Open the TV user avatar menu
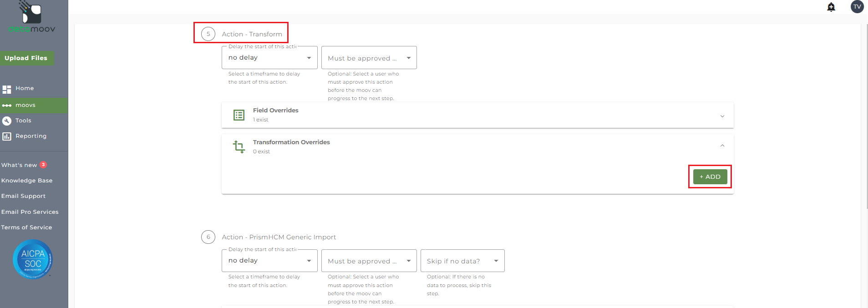The image size is (868, 308). [x=857, y=6]
